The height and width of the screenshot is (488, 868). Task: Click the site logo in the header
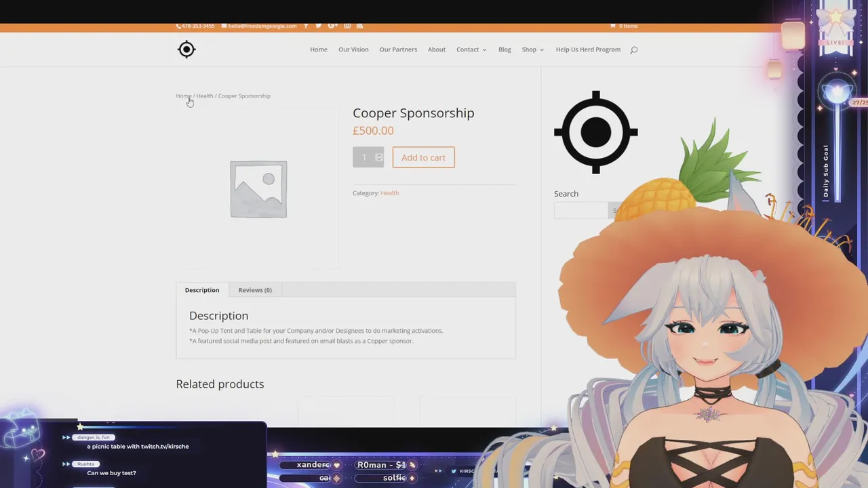pos(186,49)
